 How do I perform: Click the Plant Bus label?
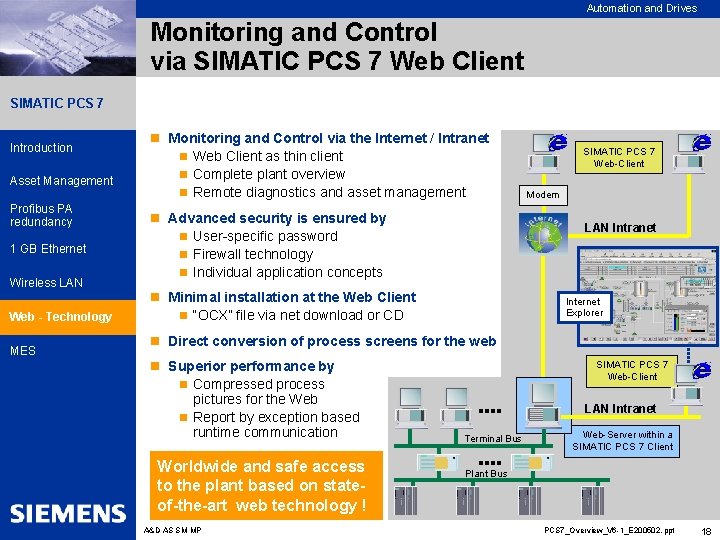[486, 473]
